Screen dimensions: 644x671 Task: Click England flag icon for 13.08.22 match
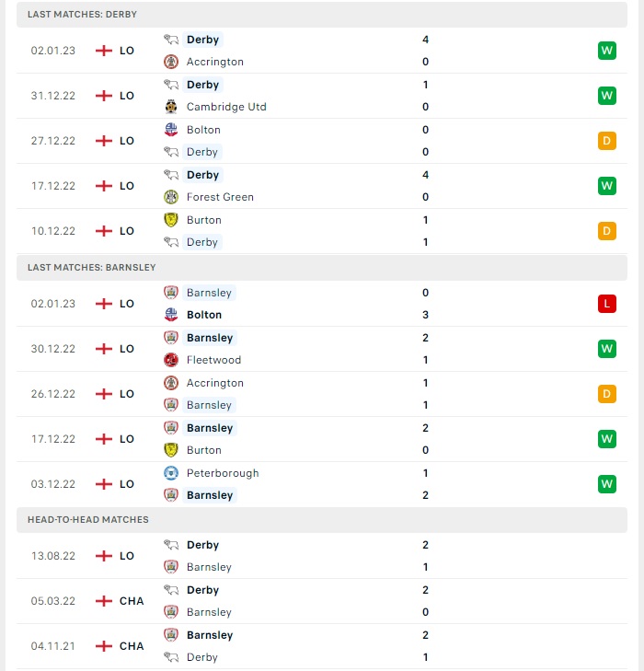(x=103, y=556)
